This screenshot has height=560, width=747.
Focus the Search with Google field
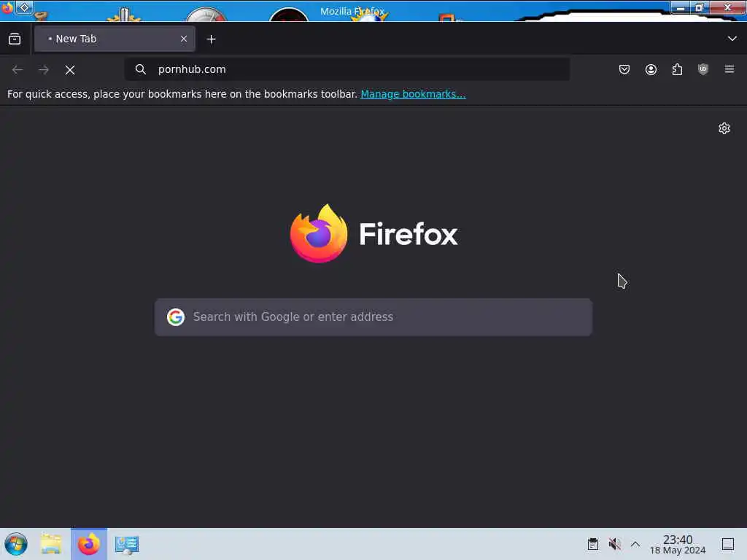(x=373, y=317)
